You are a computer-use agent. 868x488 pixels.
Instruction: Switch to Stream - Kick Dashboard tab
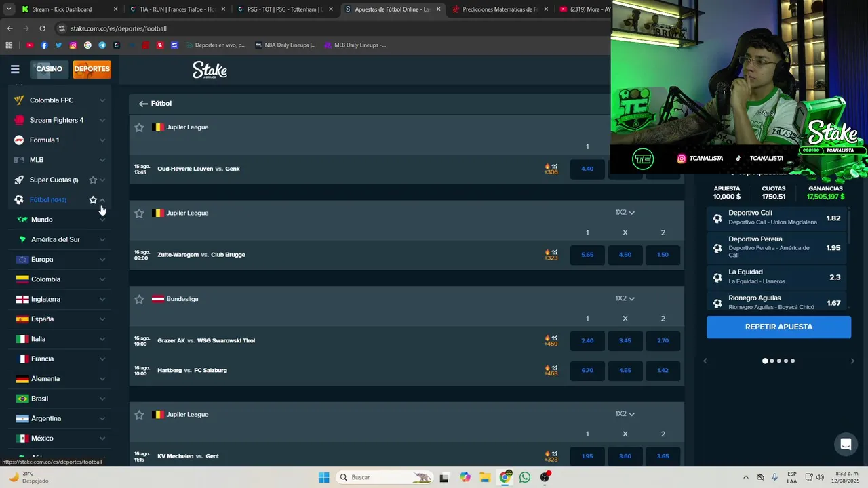click(69, 9)
